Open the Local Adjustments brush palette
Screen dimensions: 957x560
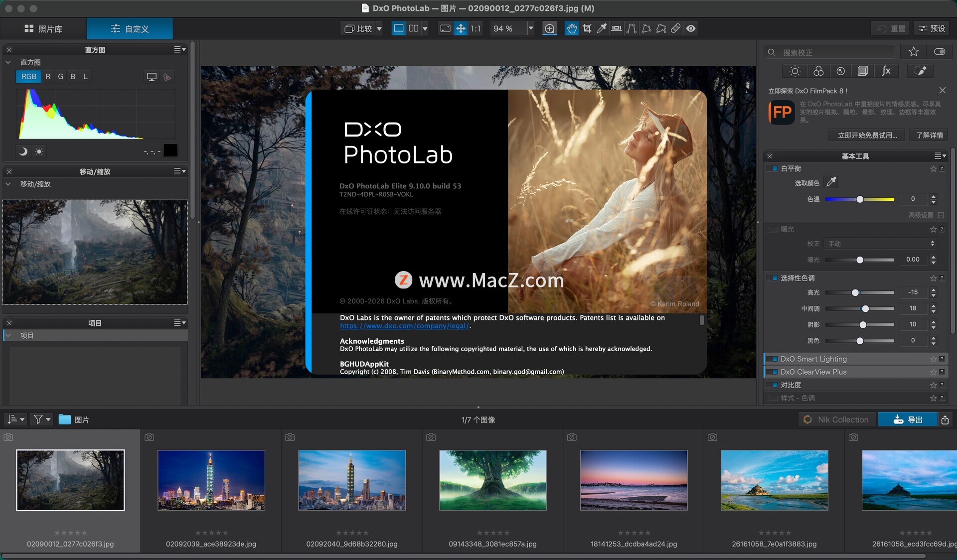coord(920,71)
